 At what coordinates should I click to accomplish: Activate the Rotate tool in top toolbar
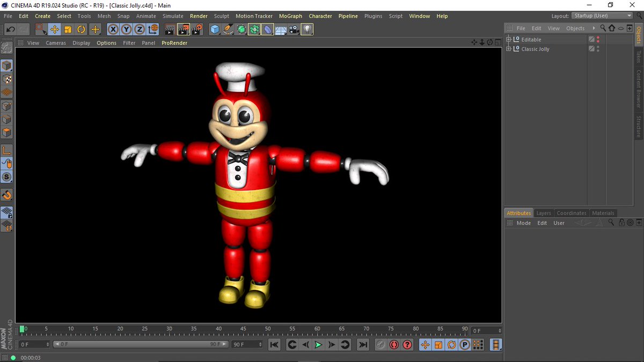pyautogui.click(x=82, y=29)
